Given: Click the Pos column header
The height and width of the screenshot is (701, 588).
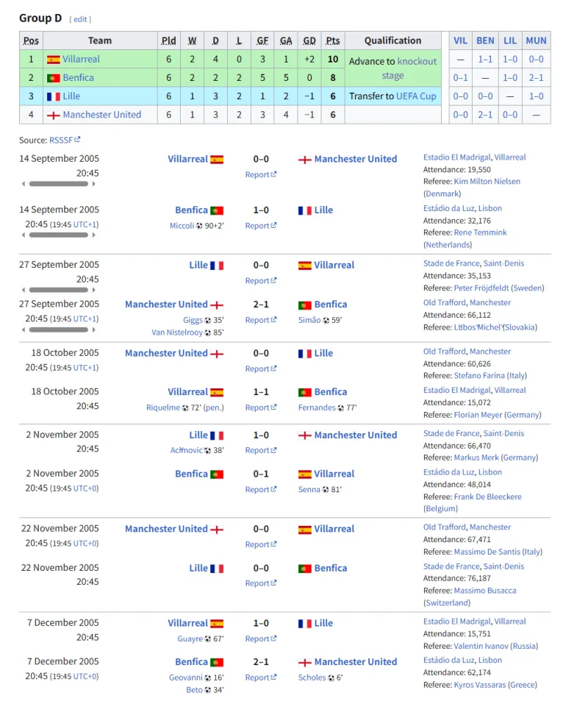Looking at the screenshot, I should (x=31, y=40).
